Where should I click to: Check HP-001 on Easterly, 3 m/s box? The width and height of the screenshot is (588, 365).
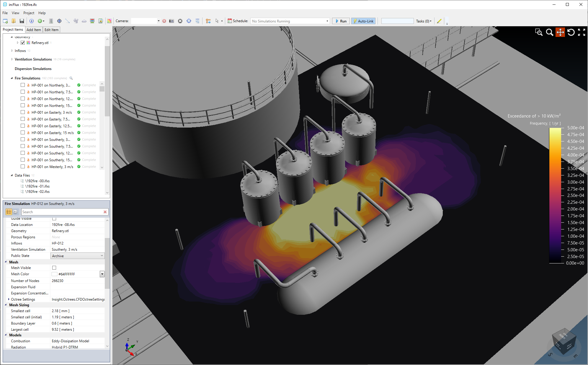coord(23,112)
